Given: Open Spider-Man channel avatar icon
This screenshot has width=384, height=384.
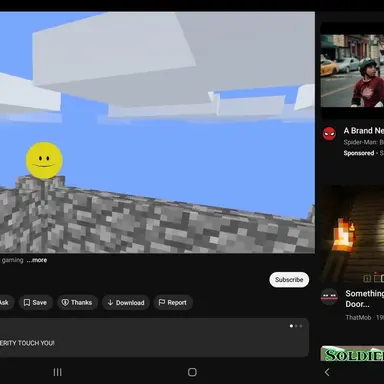Looking at the screenshot, I should pos(329,134).
